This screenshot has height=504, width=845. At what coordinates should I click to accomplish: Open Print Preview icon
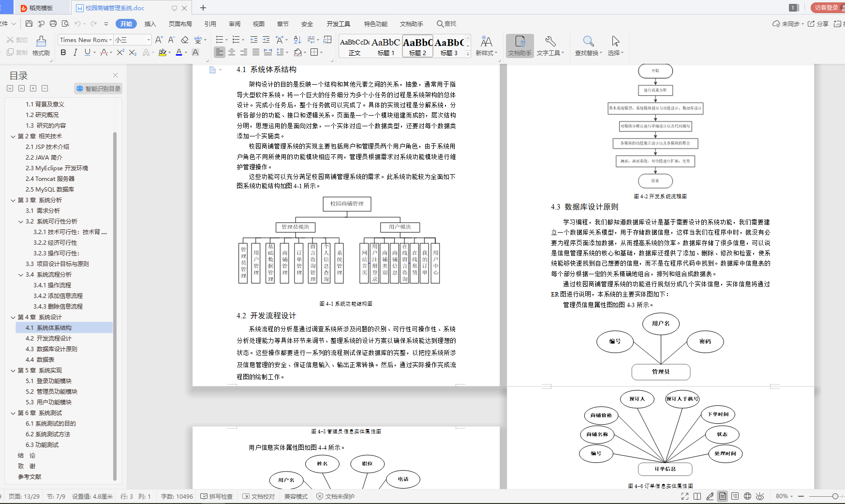click(65, 24)
